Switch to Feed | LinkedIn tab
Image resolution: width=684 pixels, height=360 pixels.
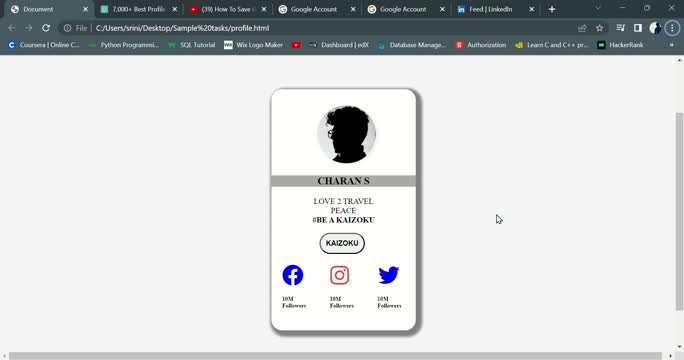[495, 9]
